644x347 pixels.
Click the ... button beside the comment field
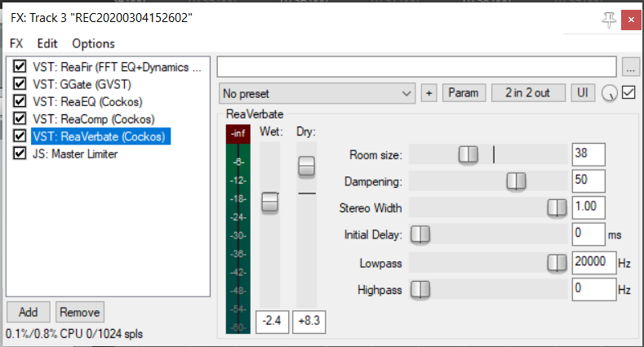coord(631,67)
